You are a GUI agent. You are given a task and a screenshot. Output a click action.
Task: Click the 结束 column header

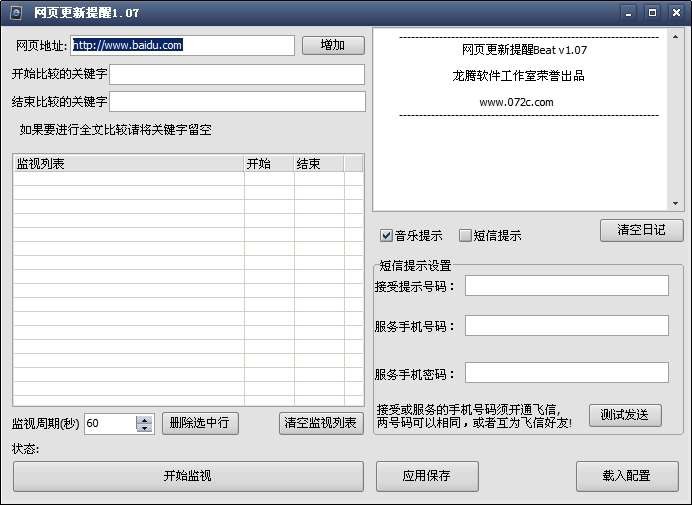click(x=319, y=164)
